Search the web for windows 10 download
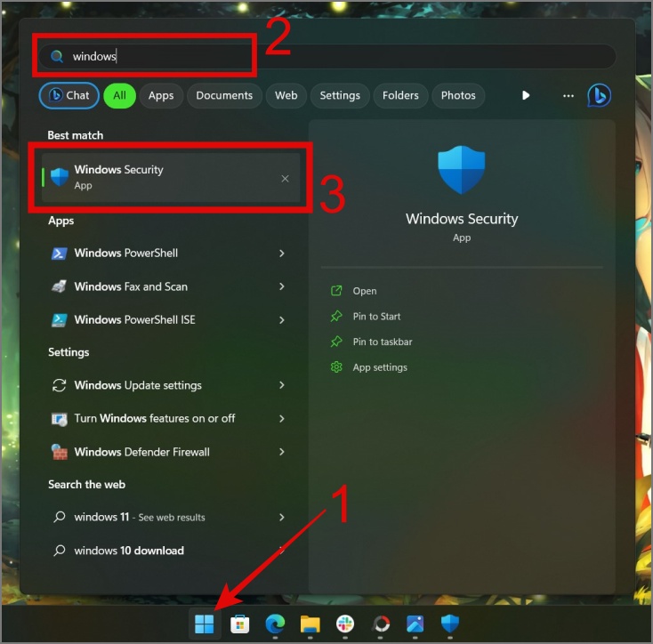653x644 pixels. click(x=171, y=551)
